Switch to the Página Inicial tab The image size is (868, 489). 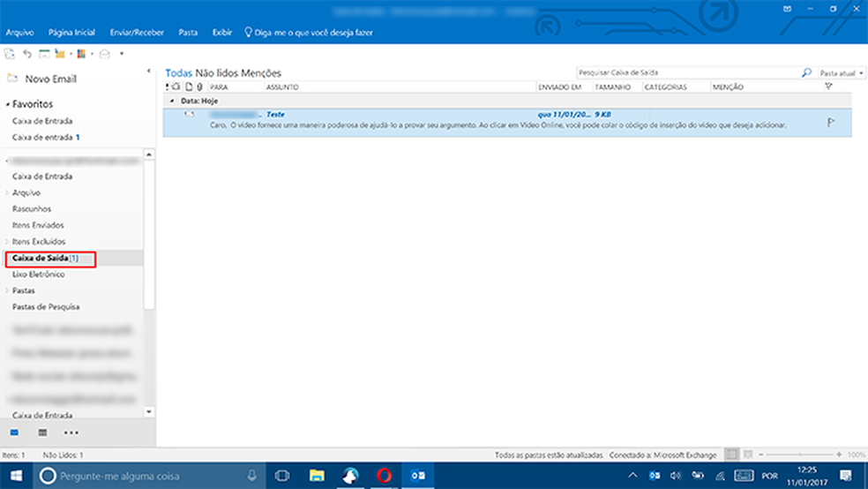pos(71,33)
